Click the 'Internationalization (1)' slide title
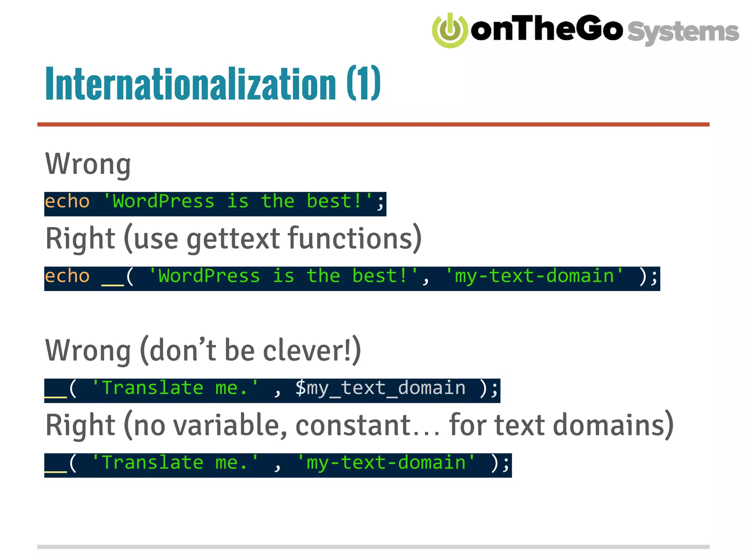The height and width of the screenshot is (560, 747). (x=213, y=83)
